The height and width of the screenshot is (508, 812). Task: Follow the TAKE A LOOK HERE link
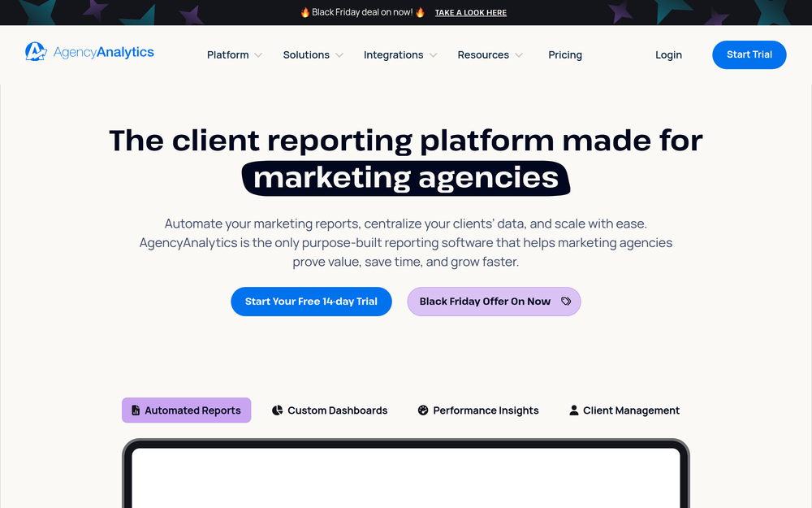[471, 12]
